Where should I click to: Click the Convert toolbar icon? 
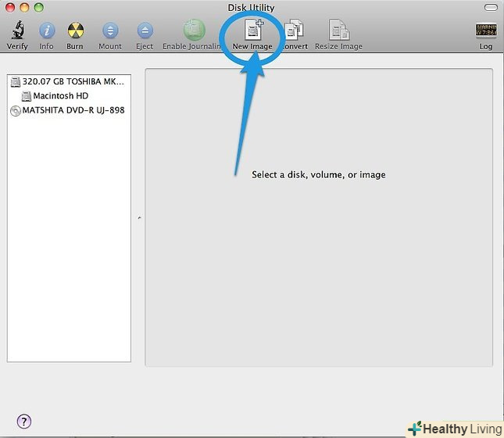294,30
